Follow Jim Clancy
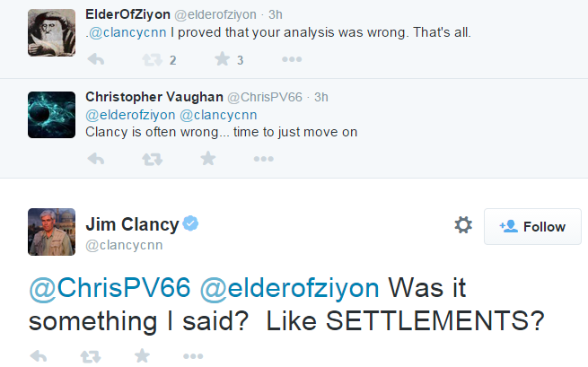Image resolution: width=588 pixels, height=367 pixels. [x=532, y=226]
